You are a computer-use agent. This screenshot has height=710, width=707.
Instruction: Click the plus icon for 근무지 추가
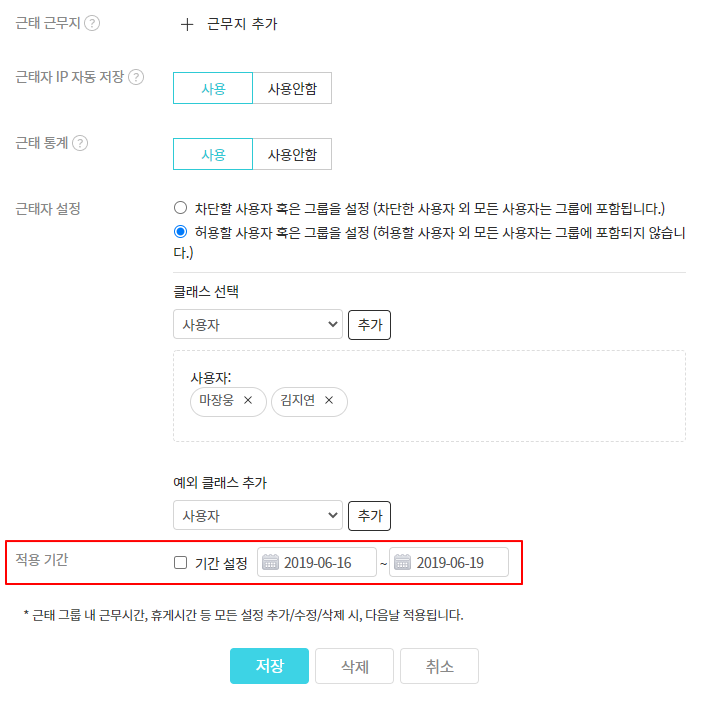tap(187, 24)
